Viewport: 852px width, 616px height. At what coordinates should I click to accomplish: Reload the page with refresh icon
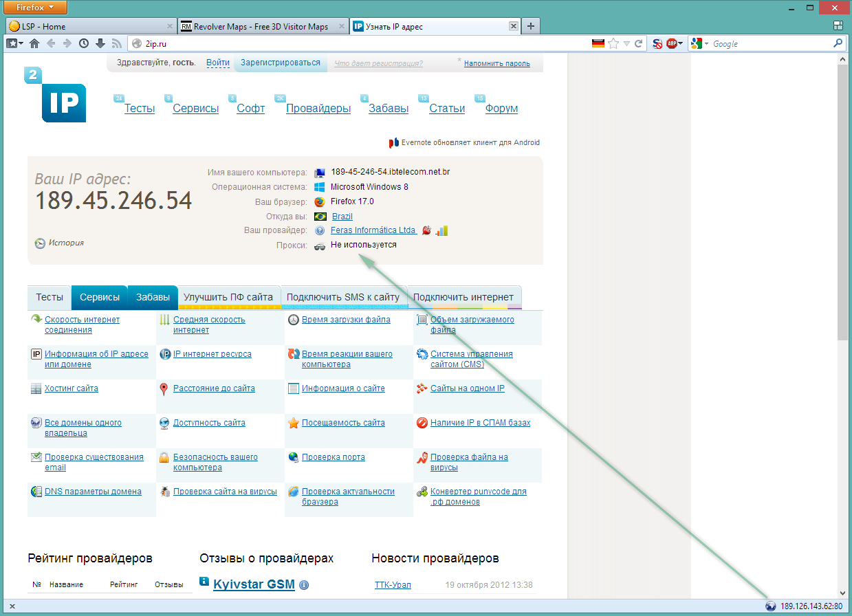point(639,43)
